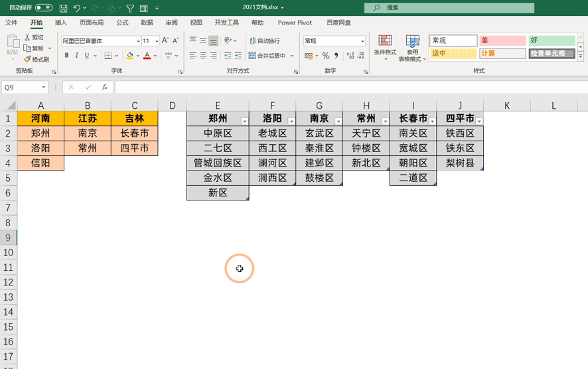Open the font name dropdown
This screenshot has width=588, height=369.
point(138,41)
